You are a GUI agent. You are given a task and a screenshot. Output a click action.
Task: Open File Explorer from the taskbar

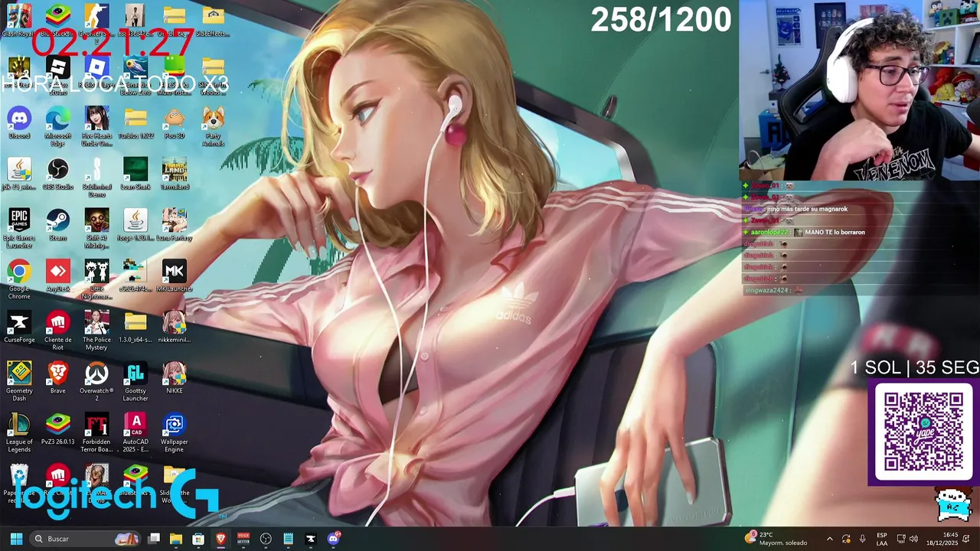click(176, 539)
